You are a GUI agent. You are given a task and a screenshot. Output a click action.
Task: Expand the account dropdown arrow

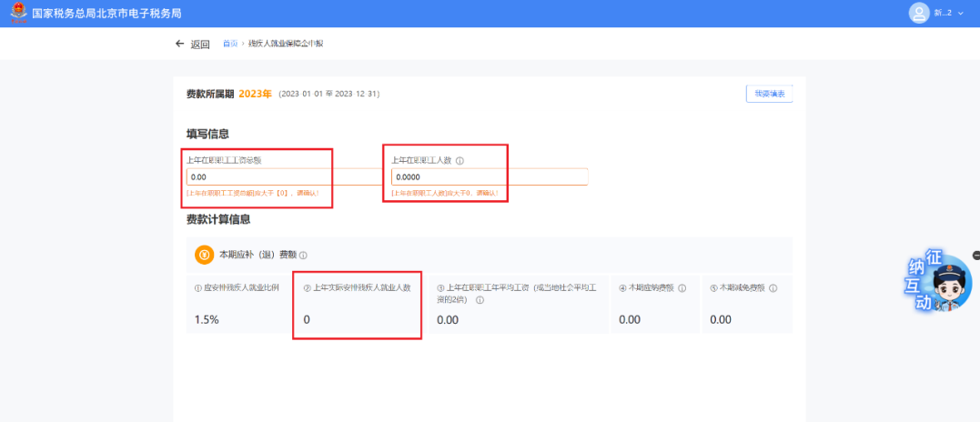961,13
